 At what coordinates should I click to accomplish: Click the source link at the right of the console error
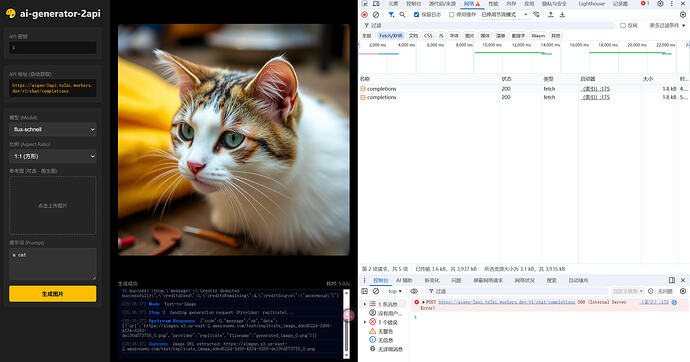pyautogui.click(x=655, y=302)
